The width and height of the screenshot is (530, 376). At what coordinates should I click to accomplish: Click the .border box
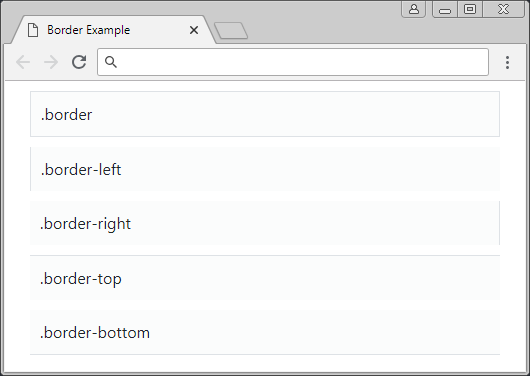pyautogui.click(x=265, y=114)
